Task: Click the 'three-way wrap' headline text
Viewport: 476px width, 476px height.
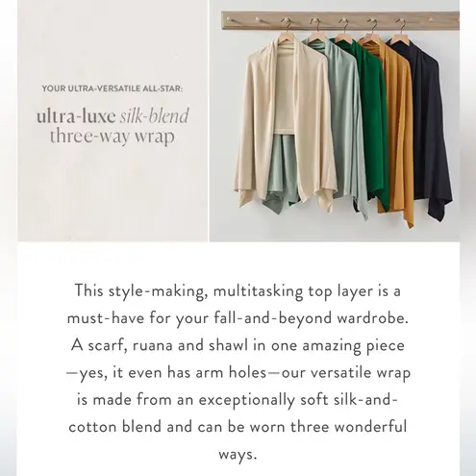Action: pos(113,136)
